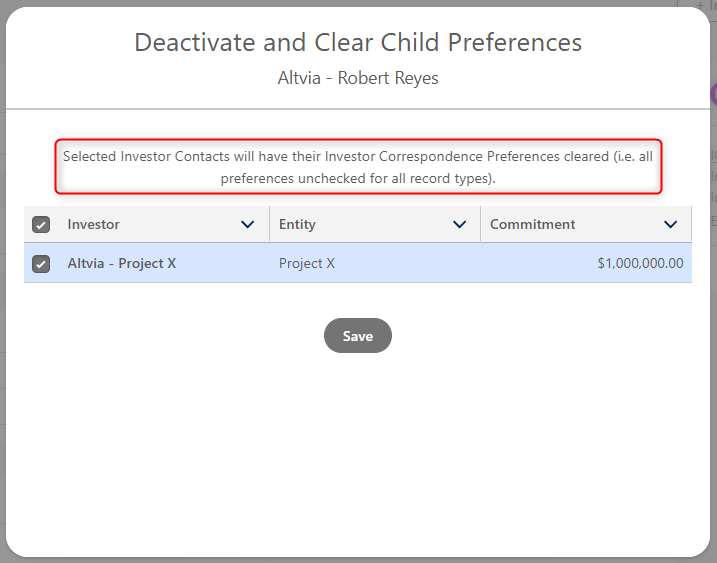
Task: Click the Investor column header label
Action: point(93,224)
